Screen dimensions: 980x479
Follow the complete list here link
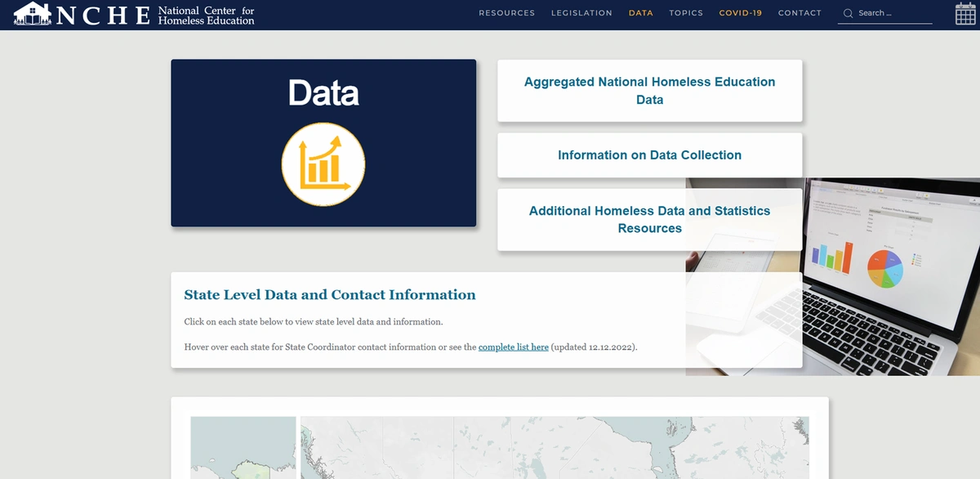click(513, 347)
